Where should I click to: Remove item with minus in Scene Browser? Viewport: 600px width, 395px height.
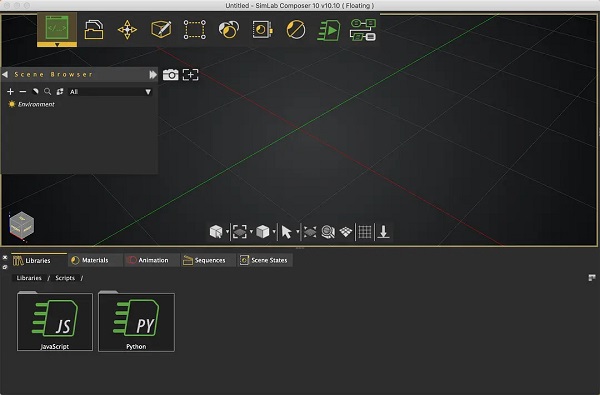click(x=23, y=91)
